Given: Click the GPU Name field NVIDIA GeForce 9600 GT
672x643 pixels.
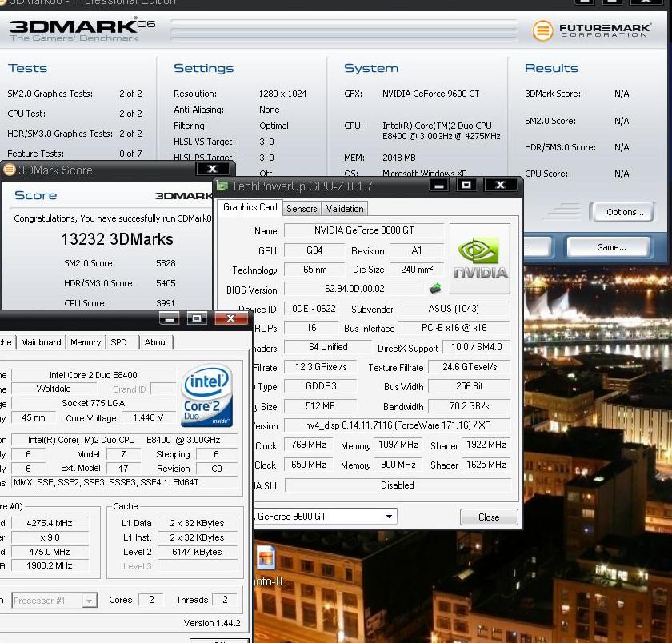Looking at the screenshot, I should (364, 230).
